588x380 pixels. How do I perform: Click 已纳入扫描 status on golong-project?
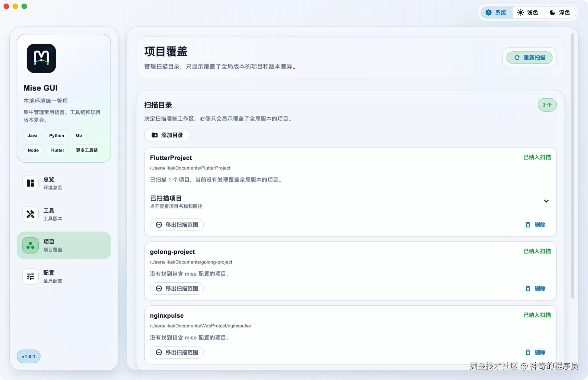click(537, 251)
